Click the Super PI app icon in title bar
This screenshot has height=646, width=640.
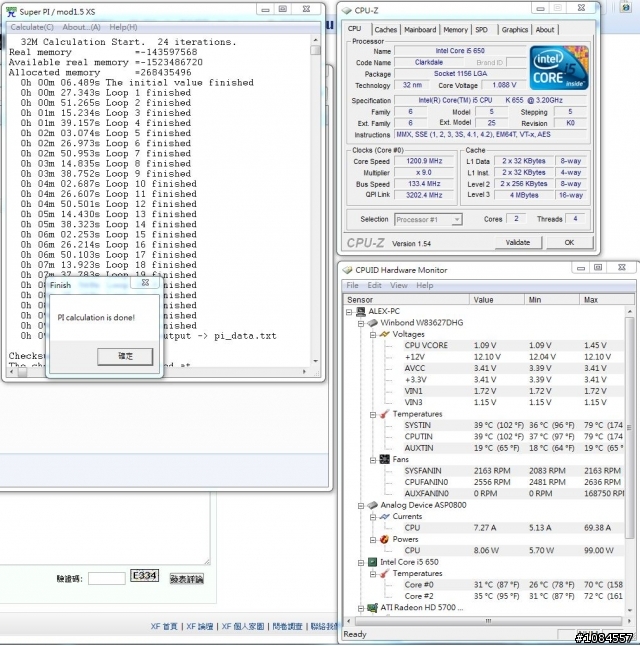pyautogui.click(x=11, y=12)
